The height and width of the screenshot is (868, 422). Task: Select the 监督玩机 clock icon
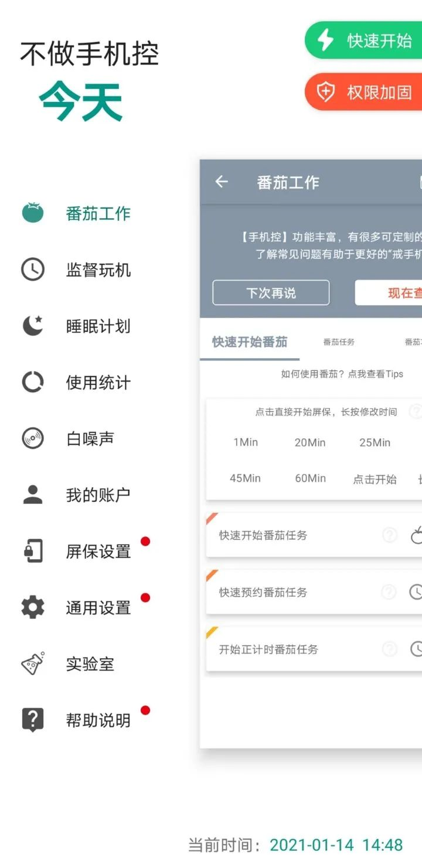33,270
